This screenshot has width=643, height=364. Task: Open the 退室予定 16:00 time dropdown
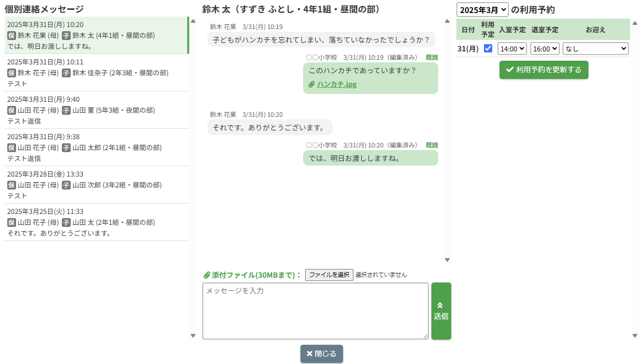click(x=545, y=49)
